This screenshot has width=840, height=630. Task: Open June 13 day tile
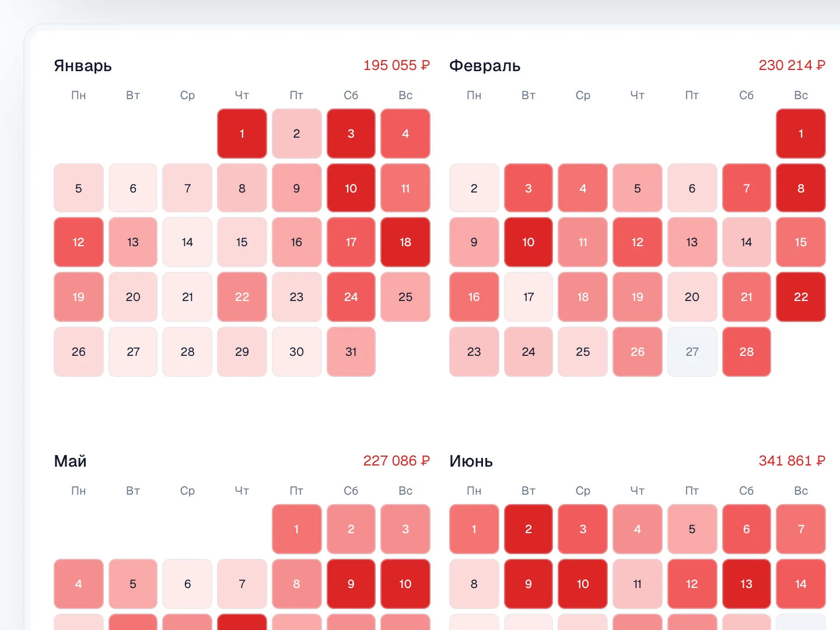pyautogui.click(x=746, y=584)
